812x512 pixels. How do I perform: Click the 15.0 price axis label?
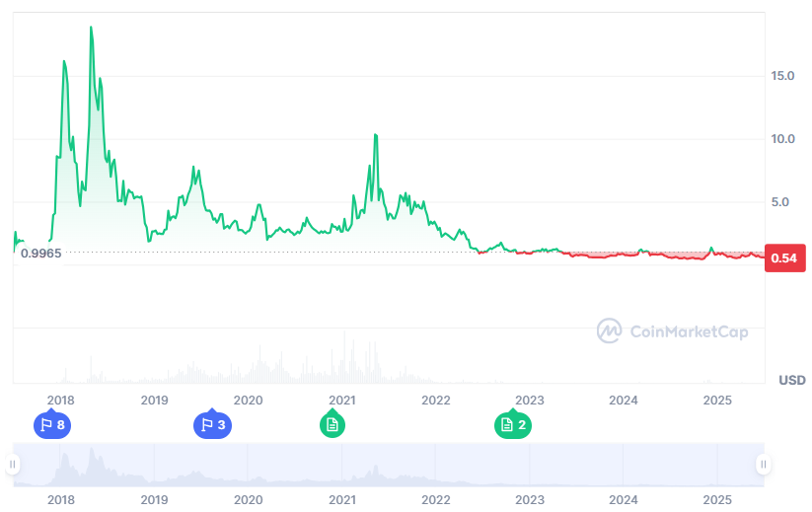(x=783, y=76)
